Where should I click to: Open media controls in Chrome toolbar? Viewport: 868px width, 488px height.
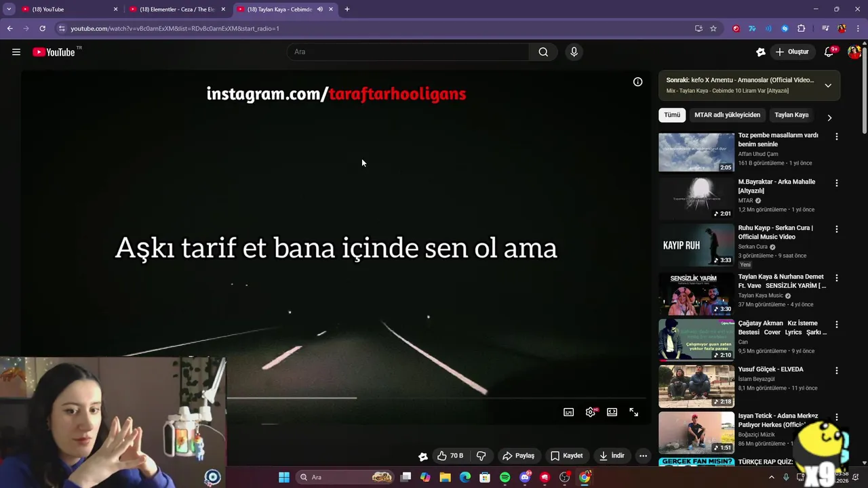click(825, 28)
